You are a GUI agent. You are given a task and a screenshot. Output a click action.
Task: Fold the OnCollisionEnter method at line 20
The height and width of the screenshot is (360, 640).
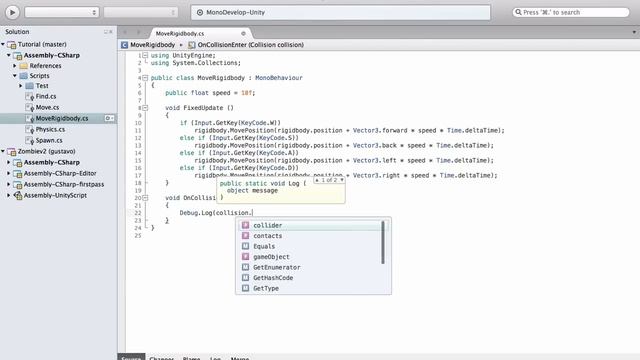145,198
